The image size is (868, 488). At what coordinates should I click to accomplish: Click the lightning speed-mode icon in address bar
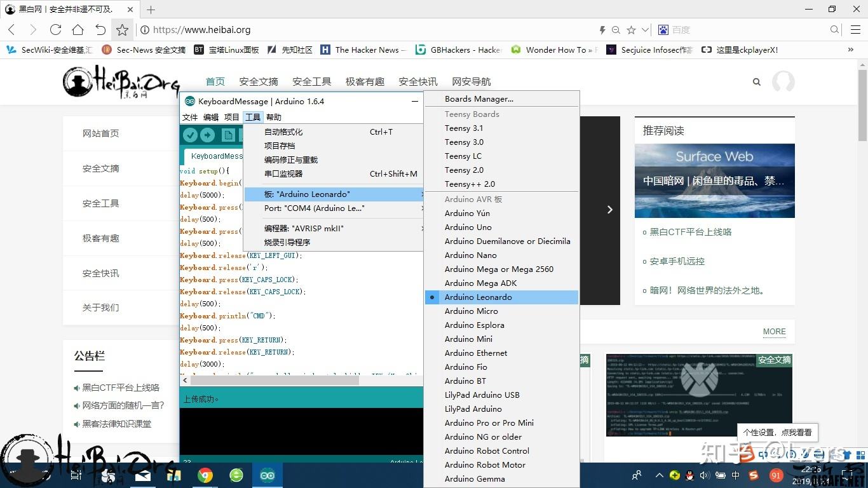pos(602,30)
